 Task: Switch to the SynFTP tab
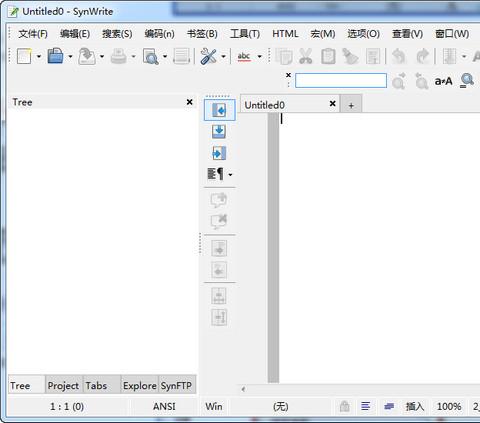point(177,385)
